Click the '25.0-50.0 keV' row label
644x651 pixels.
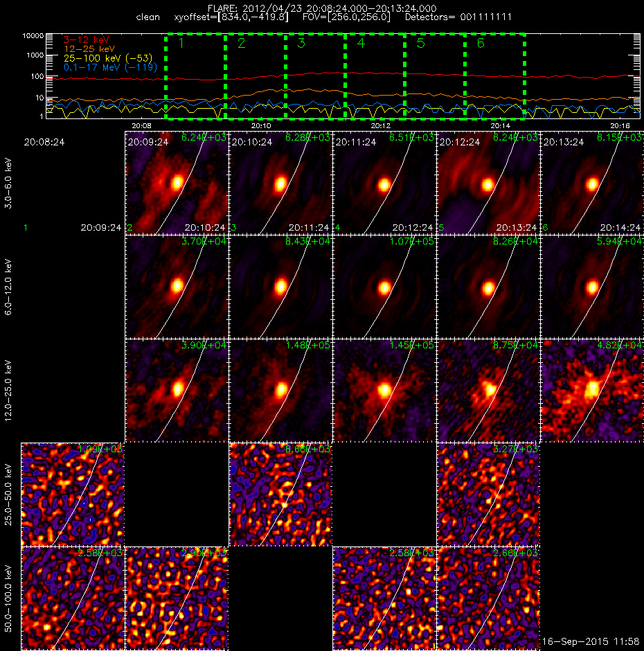[8, 494]
